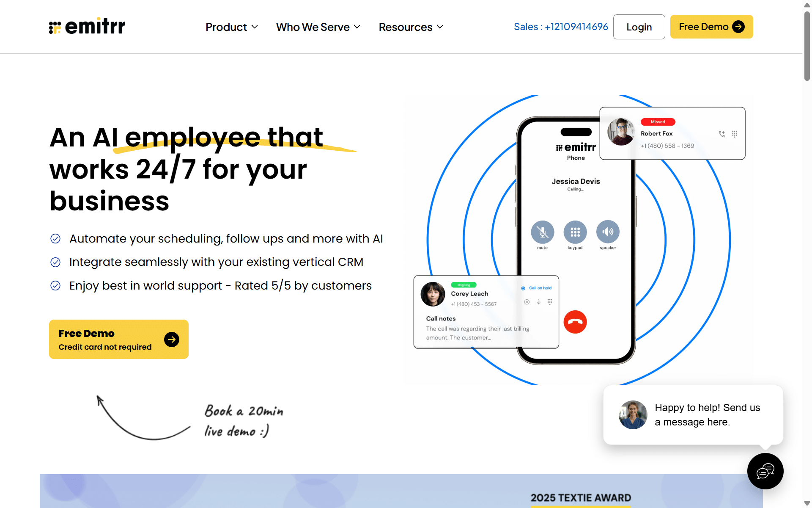Image resolution: width=812 pixels, height=508 pixels.
Task: Tap the speaker icon on phone mockup
Action: pyautogui.click(x=608, y=232)
